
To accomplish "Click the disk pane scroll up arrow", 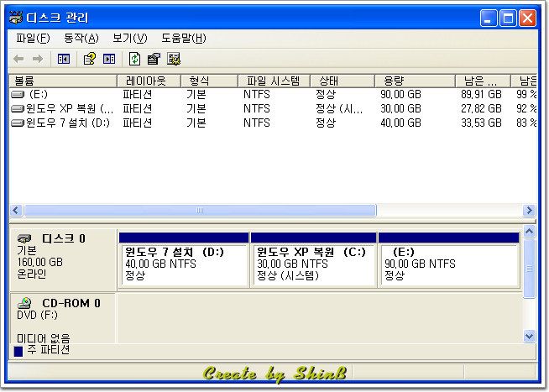I will tap(530, 232).
